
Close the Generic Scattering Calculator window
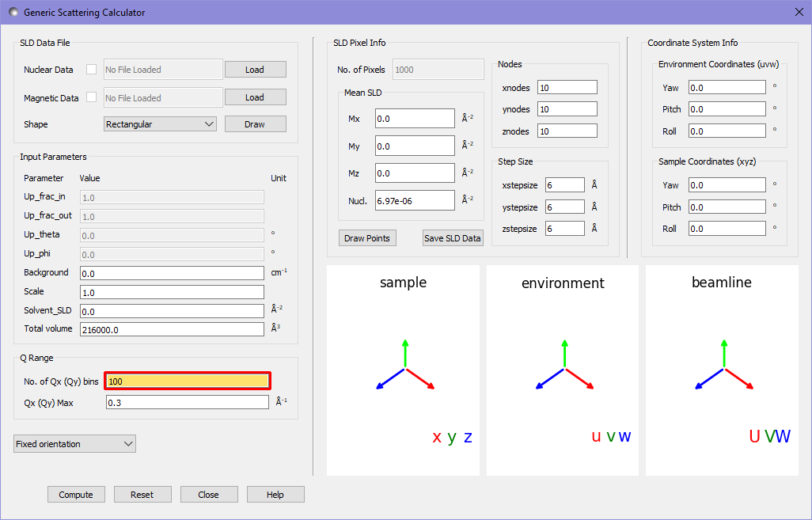pos(798,12)
